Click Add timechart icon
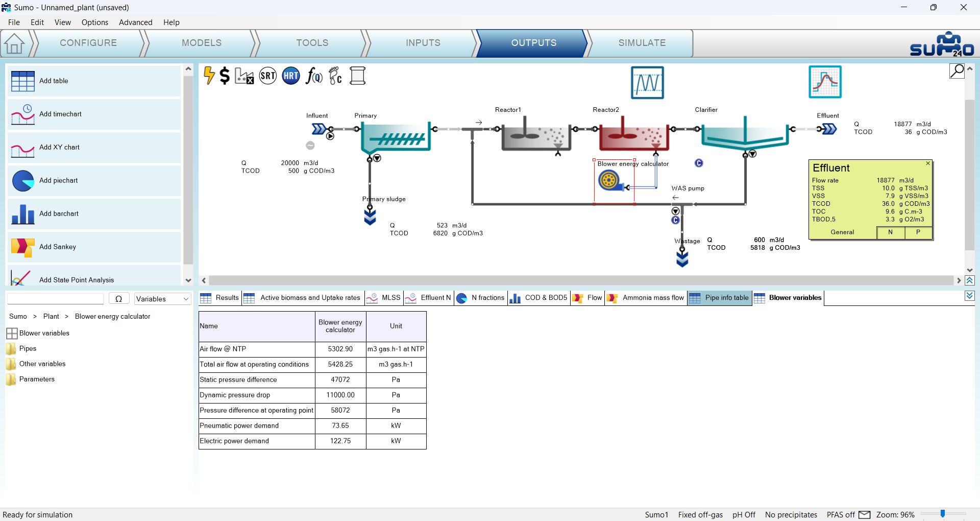Image resolution: width=980 pixels, height=521 pixels. 23,114
